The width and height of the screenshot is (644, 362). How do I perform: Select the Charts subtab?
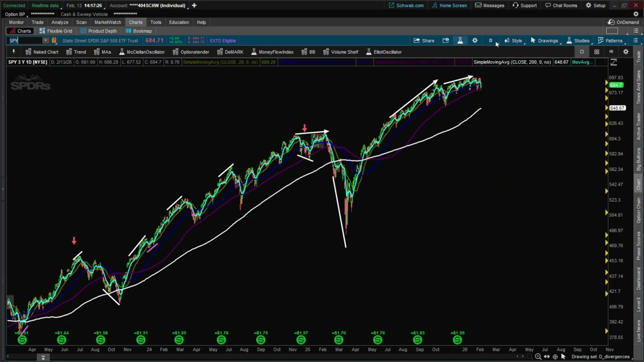[20, 31]
